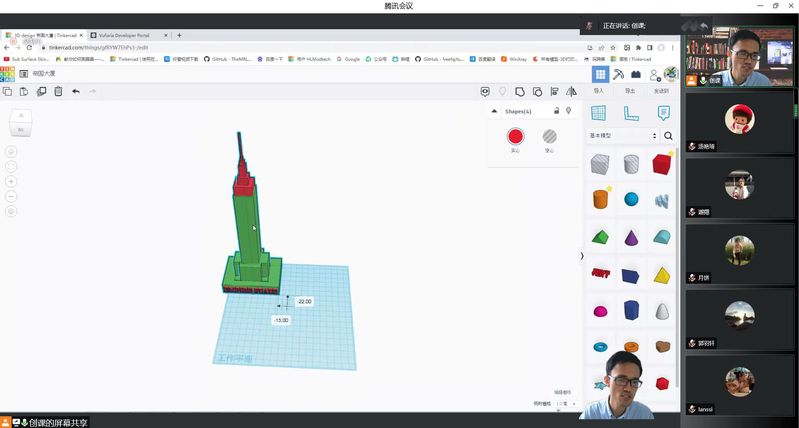Click the Duplicate and repeat icon

point(41,91)
